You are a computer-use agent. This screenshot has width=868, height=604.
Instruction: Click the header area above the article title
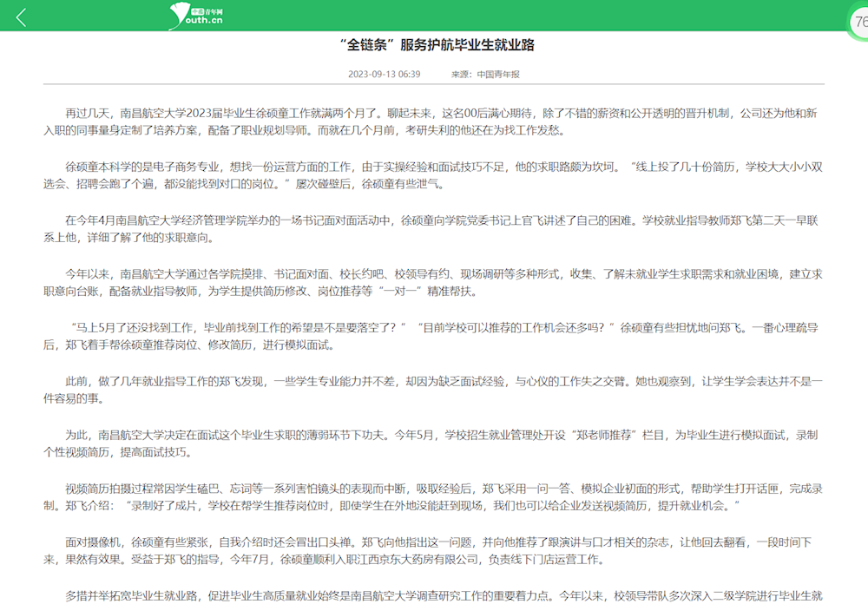point(434,16)
